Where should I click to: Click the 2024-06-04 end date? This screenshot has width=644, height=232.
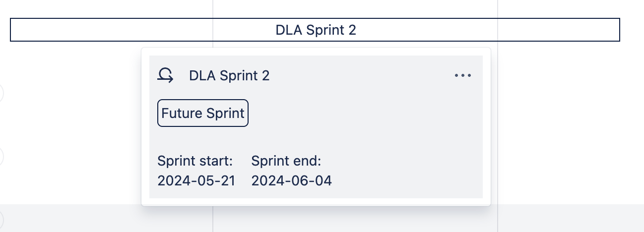(x=291, y=180)
